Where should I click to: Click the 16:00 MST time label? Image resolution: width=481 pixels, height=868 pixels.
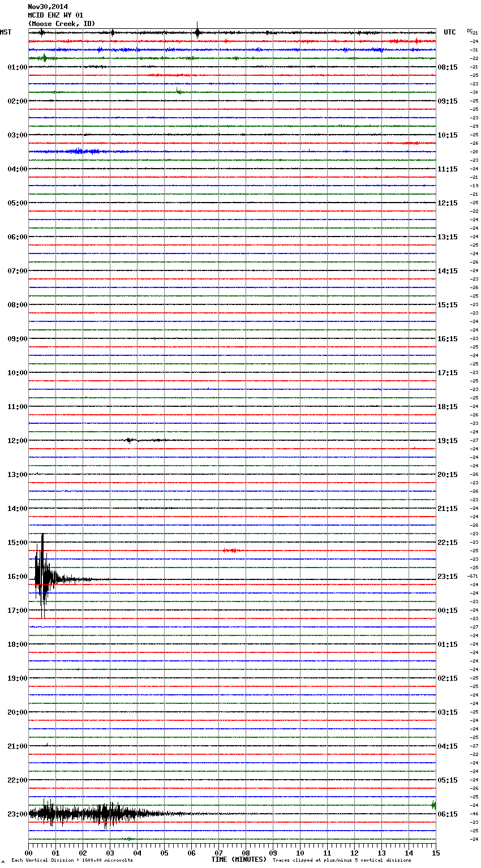tap(17, 577)
